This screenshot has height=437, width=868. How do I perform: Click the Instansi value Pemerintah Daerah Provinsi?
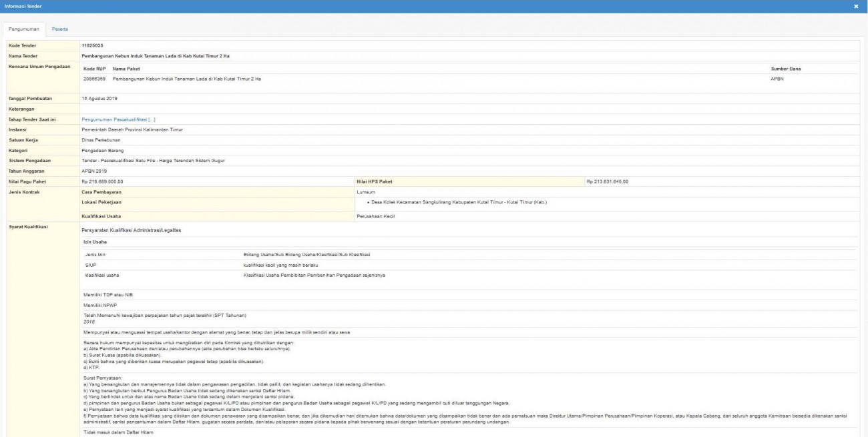pyautogui.click(x=132, y=129)
